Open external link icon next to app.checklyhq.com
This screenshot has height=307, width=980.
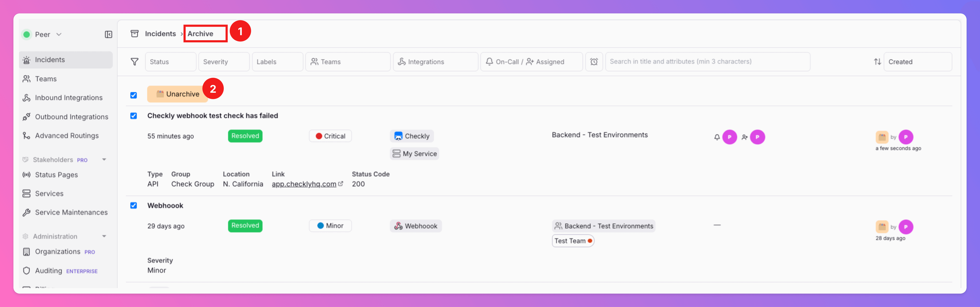click(x=341, y=184)
